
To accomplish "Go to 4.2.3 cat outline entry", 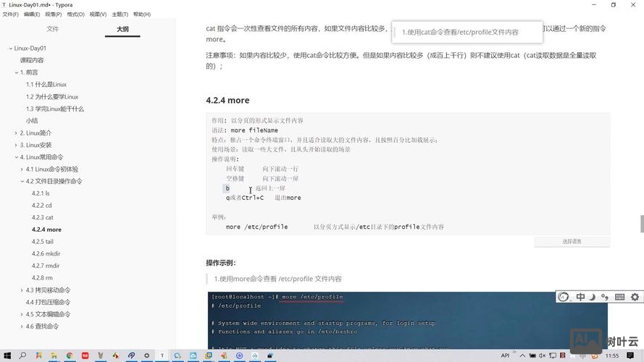I will coord(42,217).
